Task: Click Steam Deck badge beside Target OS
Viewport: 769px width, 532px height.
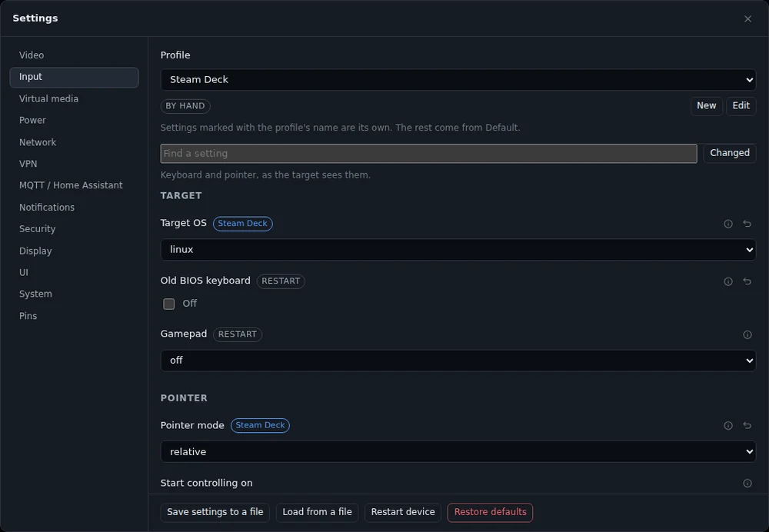Action: click(x=243, y=224)
